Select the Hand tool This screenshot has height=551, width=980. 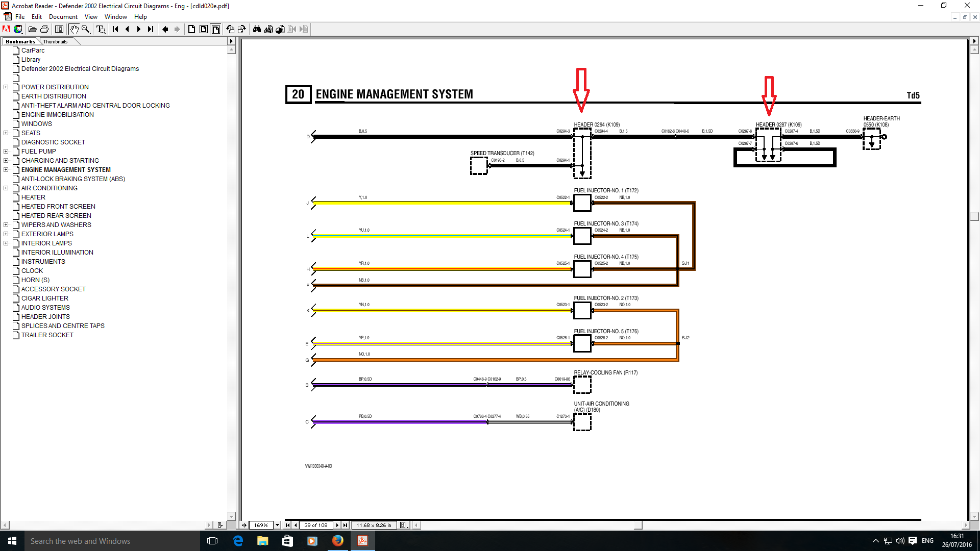pos(74,29)
